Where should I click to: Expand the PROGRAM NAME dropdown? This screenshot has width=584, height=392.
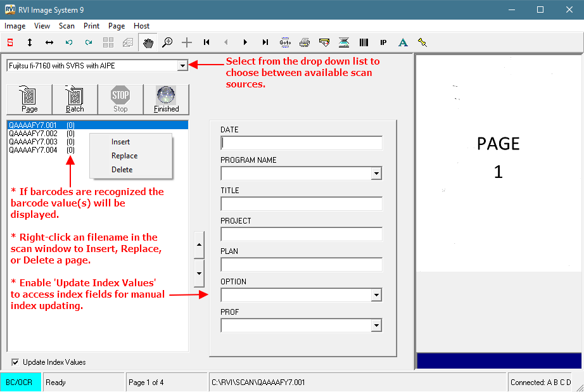(376, 174)
